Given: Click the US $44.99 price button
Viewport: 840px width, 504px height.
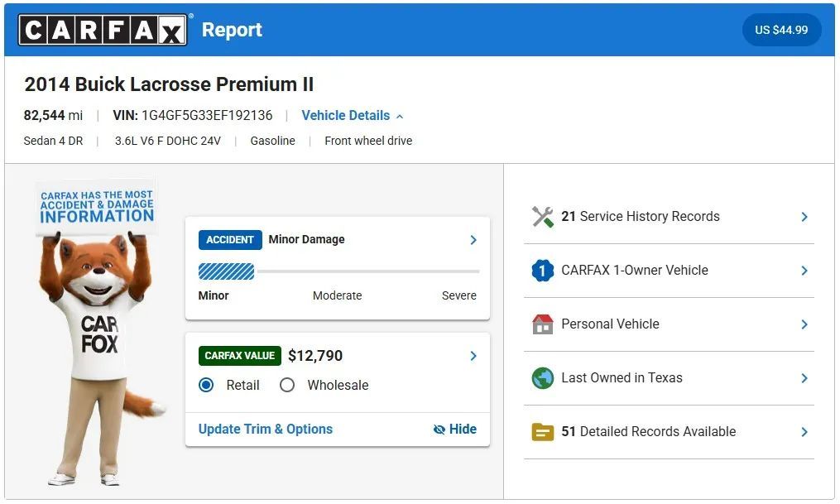Looking at the screenshot, I should pyautogui.click(x=781, y=30).
